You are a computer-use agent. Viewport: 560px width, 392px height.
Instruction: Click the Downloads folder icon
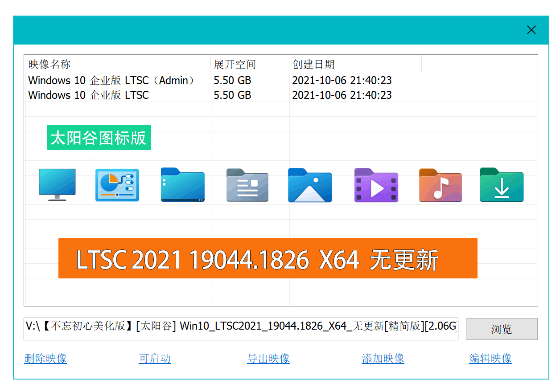click(x=502, y=185)
